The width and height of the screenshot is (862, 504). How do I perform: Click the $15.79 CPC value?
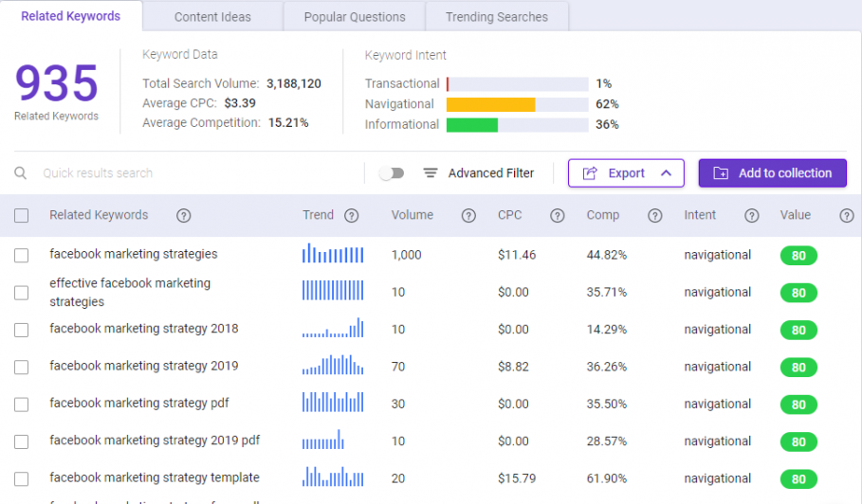[517, 478]
